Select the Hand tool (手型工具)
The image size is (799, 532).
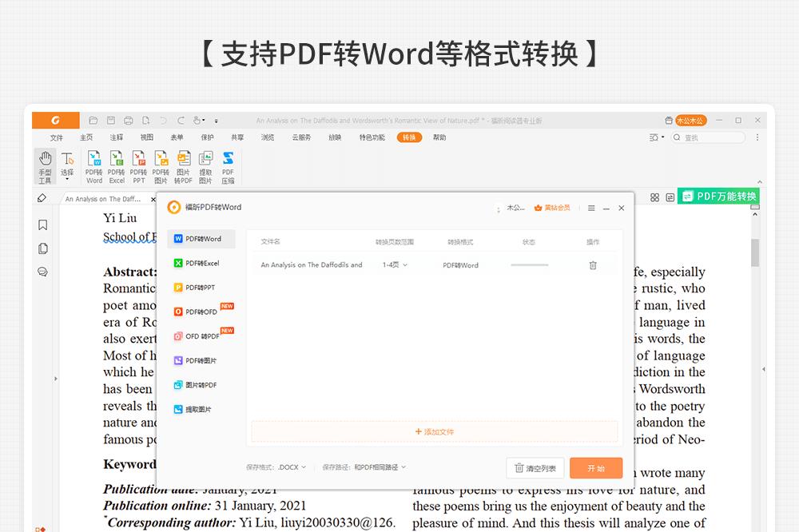tap(45, 167)
